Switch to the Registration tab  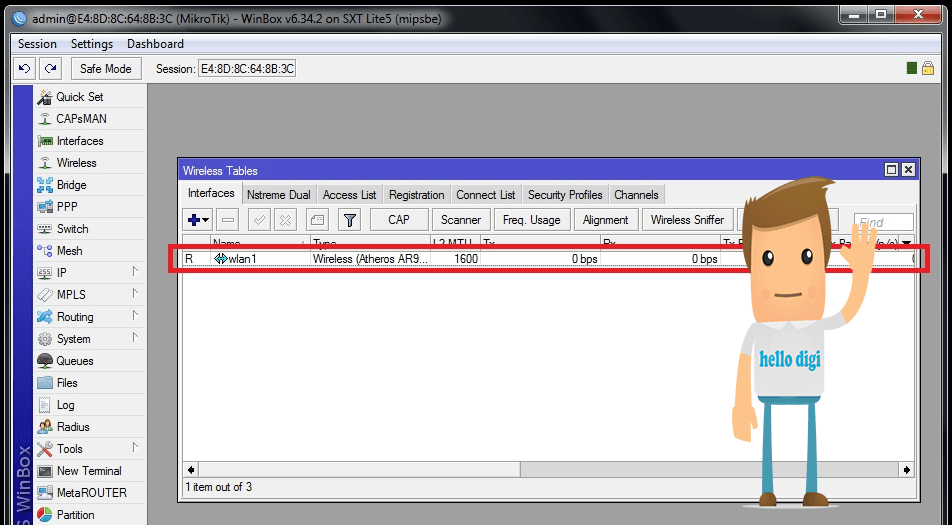(x=416, y=195)
